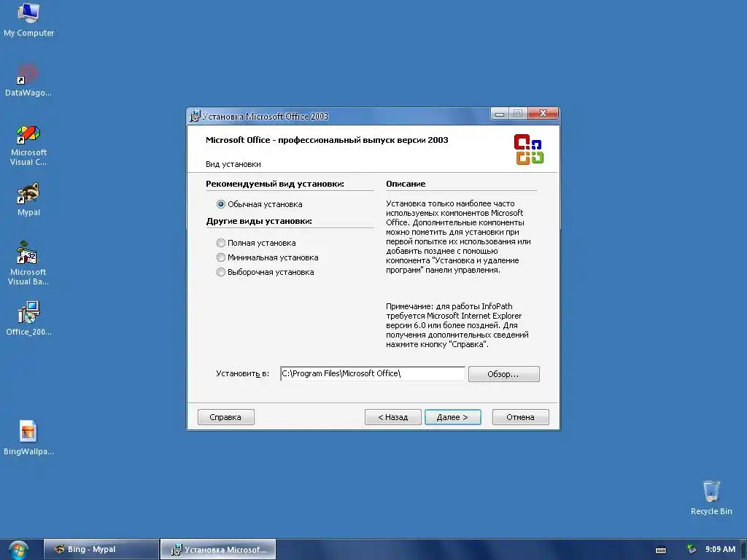Click the Вид установки subtitle text
The width and height of the screenshot is (747, 560).
tap(233, 164)
